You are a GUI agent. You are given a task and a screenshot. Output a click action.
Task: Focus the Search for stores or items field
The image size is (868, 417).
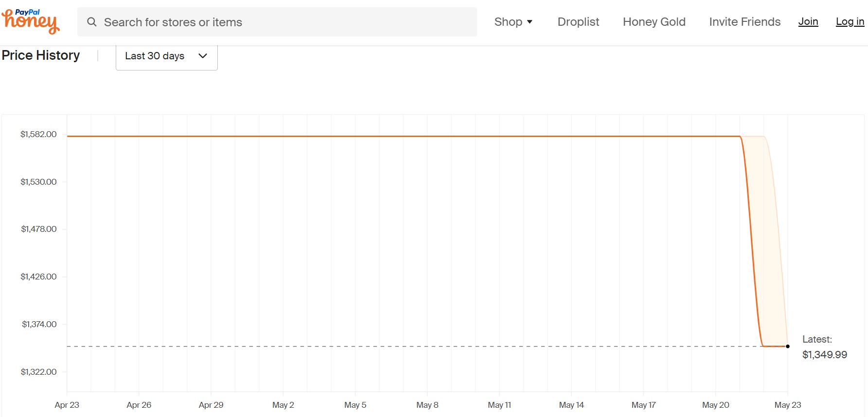(277, 22)
